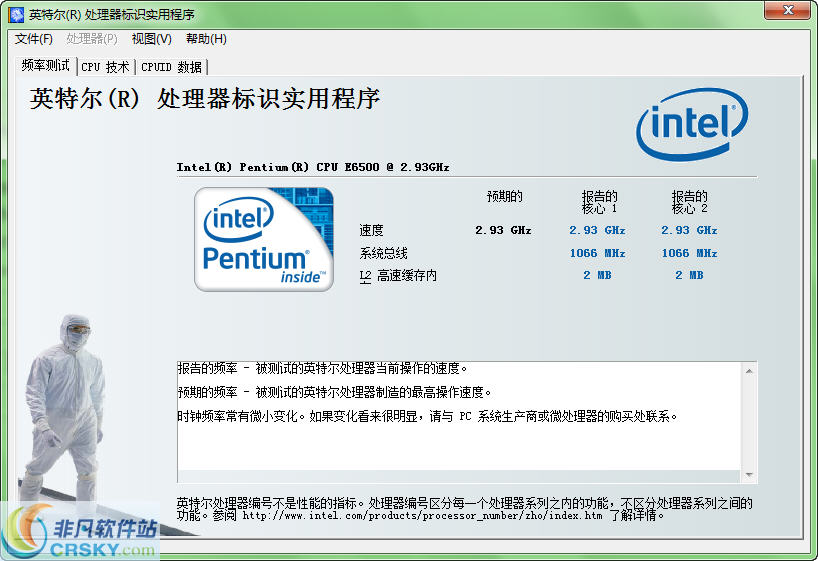Click the 报告的频率 description line
The image size is (818, 561).
click(x=322, y=368)
